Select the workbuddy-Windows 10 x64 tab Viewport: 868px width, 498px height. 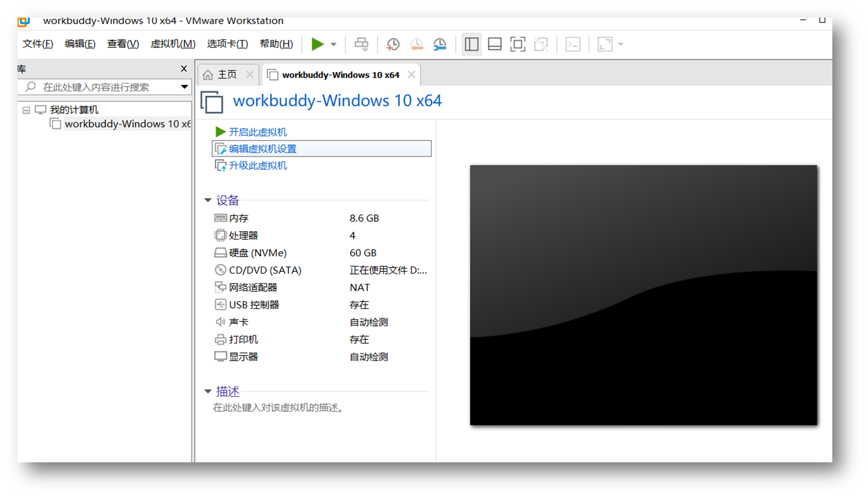point(341,75)
